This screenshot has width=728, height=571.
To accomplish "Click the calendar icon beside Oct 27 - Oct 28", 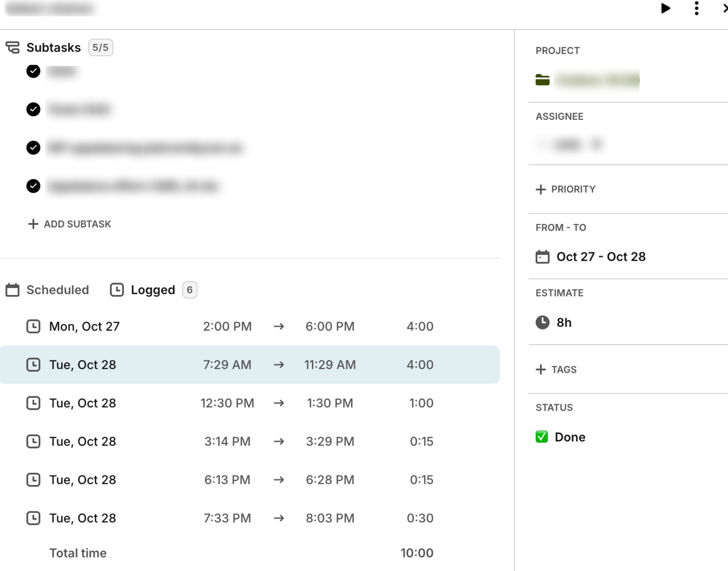I will (542, 257).
